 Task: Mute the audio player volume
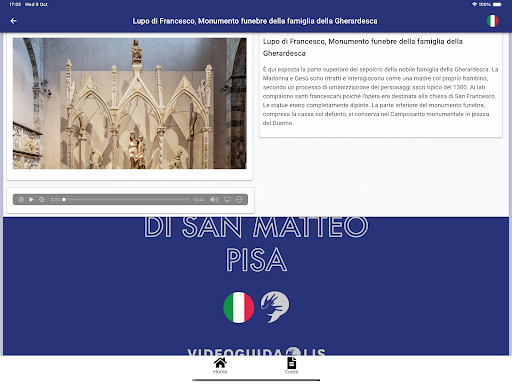(x=214, y=199)
